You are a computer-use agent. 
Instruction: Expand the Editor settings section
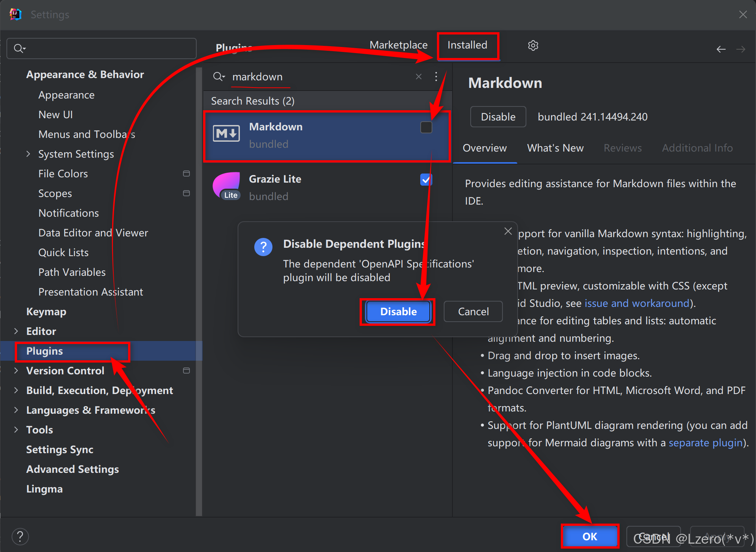click(16, 331)
